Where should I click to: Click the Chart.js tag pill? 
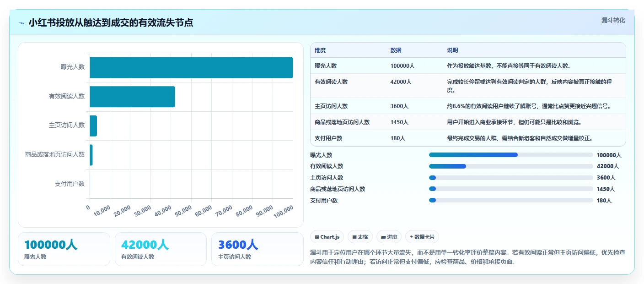pos(327,237)
